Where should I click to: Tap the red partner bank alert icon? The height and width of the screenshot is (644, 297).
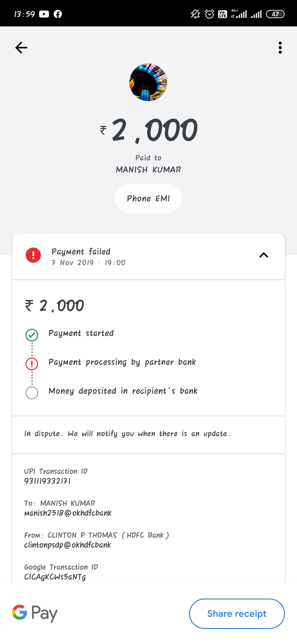pos(32,364)
